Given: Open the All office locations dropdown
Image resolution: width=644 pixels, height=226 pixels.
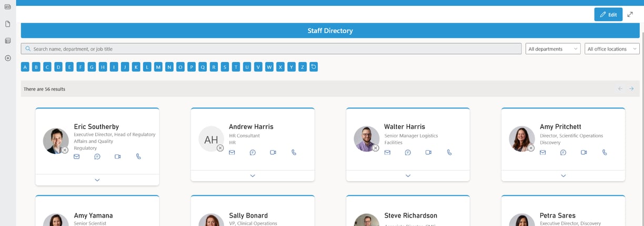Looking at the screenshot, I should tap(612, 49).
